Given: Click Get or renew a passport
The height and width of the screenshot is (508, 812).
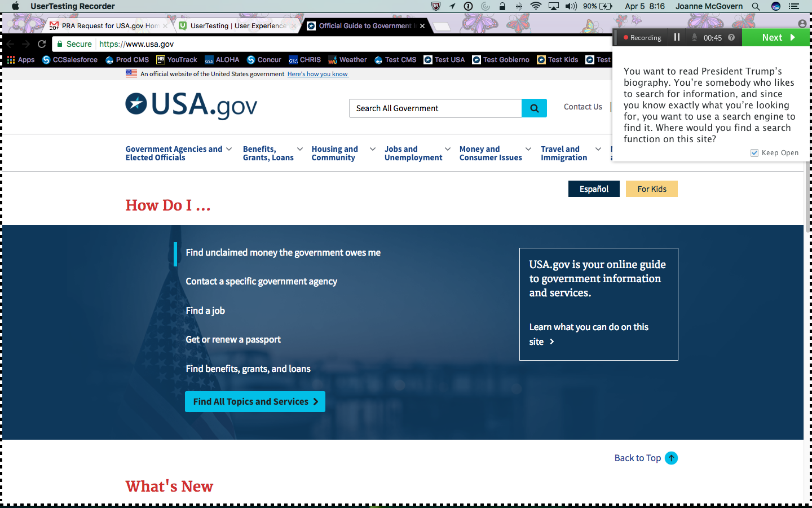Looking at the screenshot, I should tap(233, 339).
